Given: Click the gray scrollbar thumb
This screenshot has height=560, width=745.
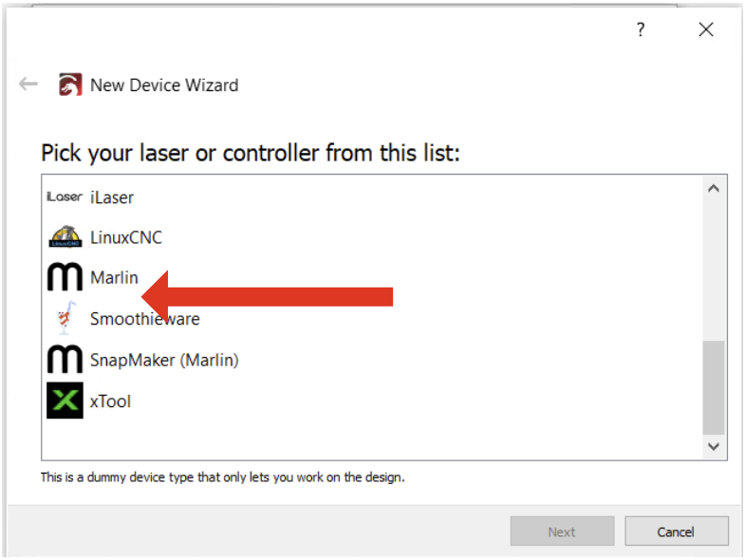Looking at the screenshot, I should [713, 387].
